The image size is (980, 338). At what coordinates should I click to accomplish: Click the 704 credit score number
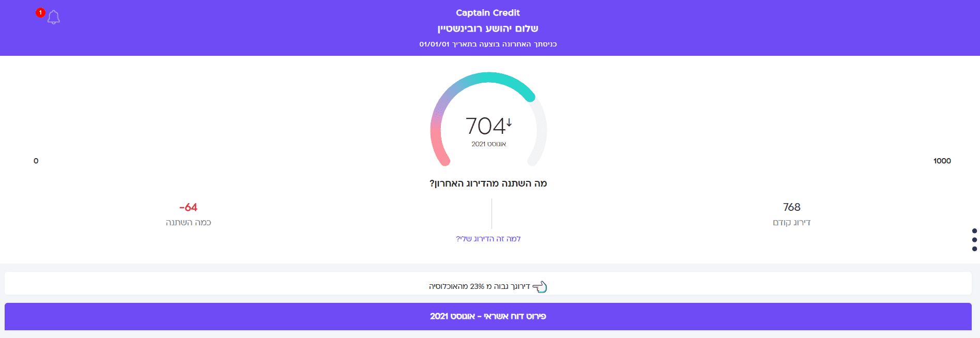click(x=485, y=126)
